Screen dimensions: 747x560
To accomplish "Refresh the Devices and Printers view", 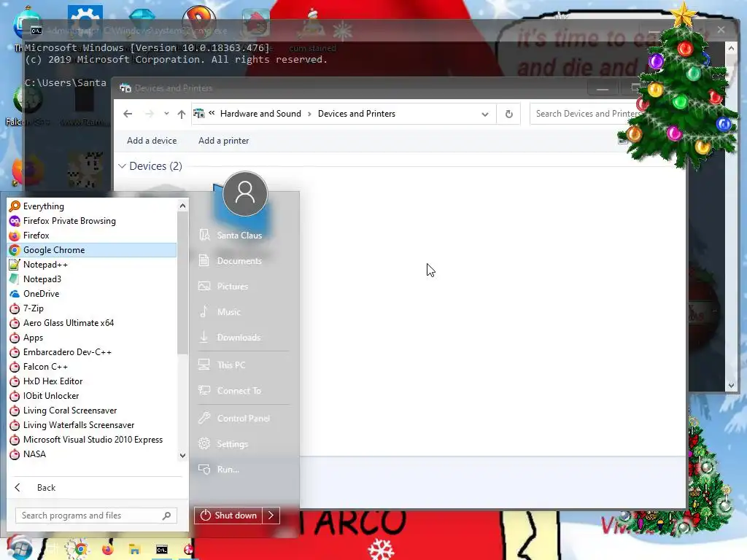I will point(508,114).
